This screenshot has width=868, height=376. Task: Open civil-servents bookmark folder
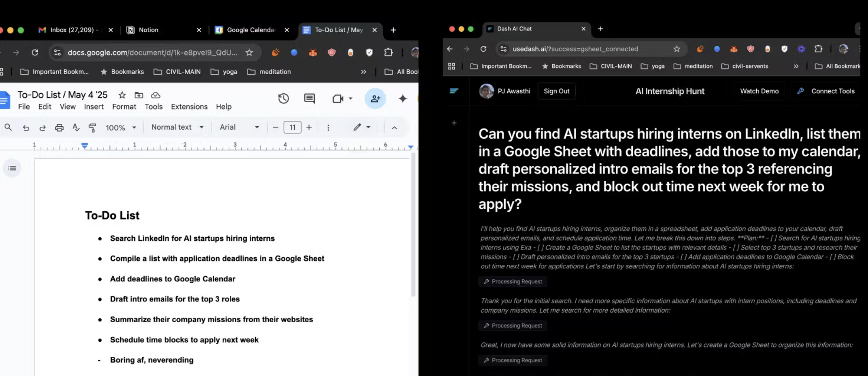[x=744, y=66]
